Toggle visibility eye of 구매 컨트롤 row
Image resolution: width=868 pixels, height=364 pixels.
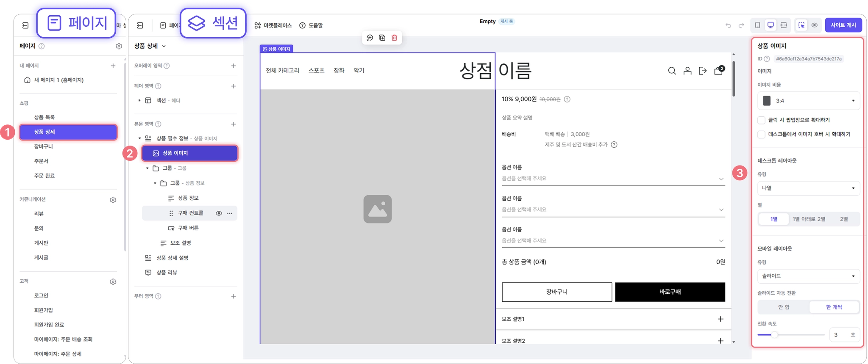(x=219, y=213)
